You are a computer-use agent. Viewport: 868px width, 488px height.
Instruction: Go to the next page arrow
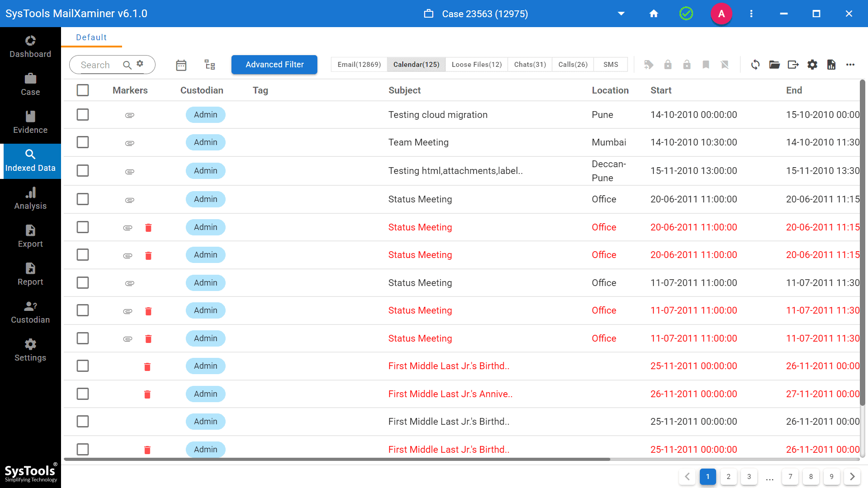pos(852,476)
